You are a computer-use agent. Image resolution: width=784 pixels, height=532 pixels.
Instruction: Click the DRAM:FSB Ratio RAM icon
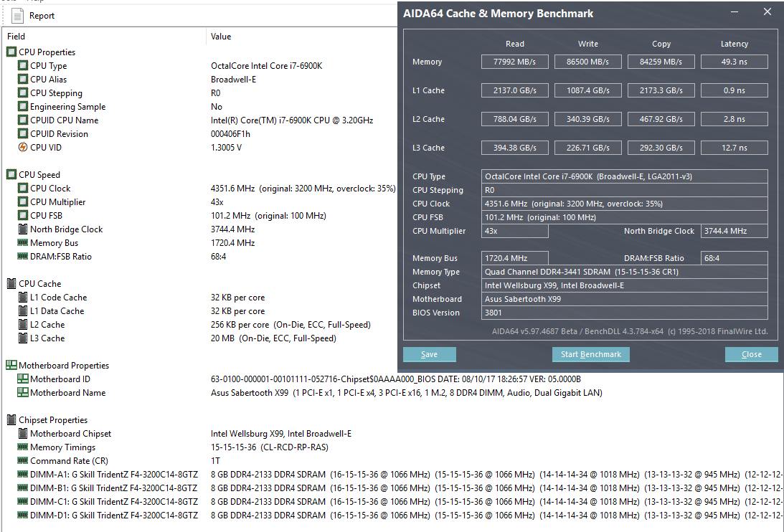click(x=22, y=256)
